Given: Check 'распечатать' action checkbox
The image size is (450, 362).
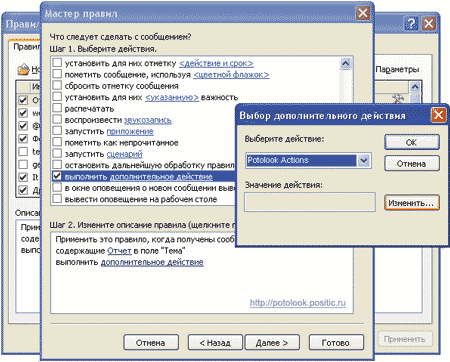Looking at the screenshot, I should [x=57, y=108].
